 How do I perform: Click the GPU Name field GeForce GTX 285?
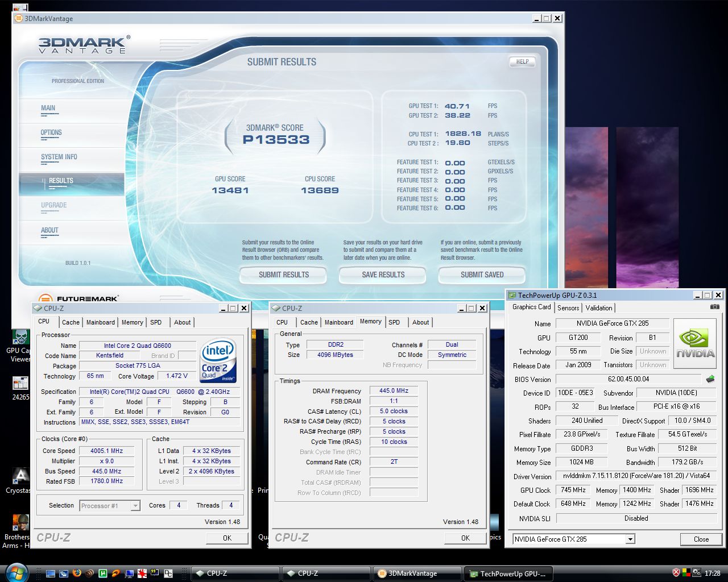coord(613,323)
